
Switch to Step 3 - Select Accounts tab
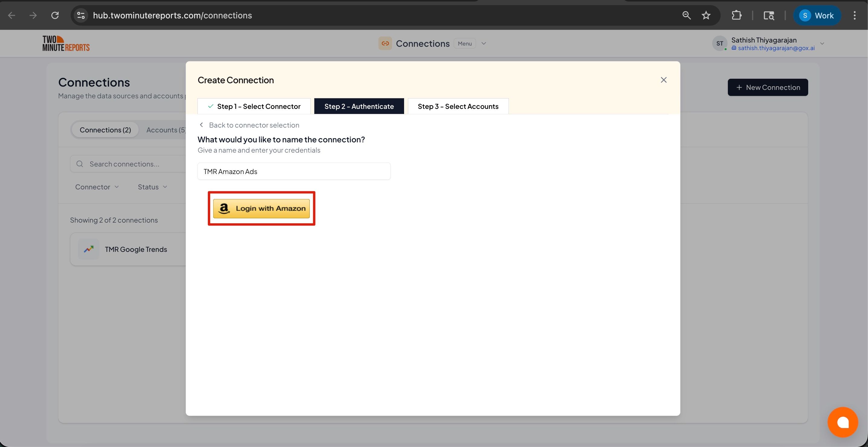(458, 106)
